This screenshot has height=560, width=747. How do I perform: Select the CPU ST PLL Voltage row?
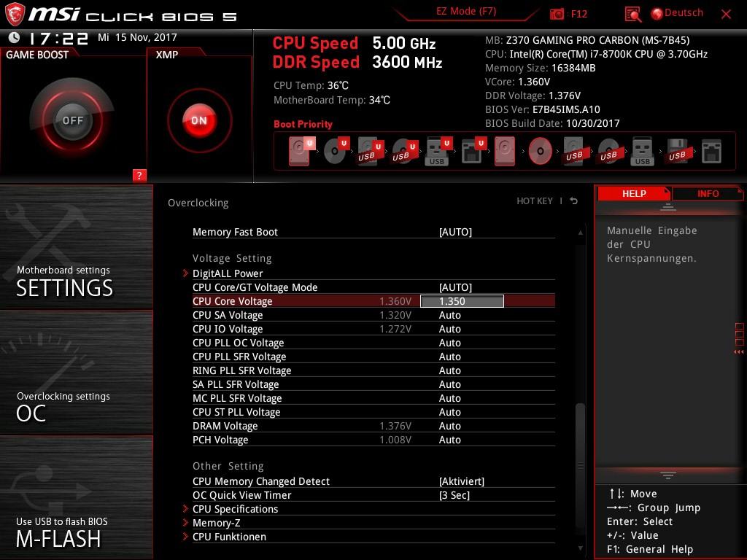373,411
